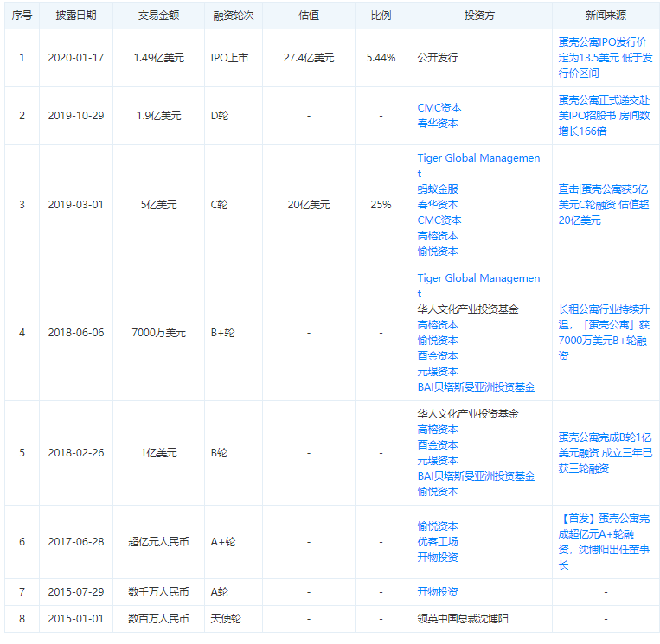Select the 比例 column header
Screen dimensions: 660x644
coord(381,16)
